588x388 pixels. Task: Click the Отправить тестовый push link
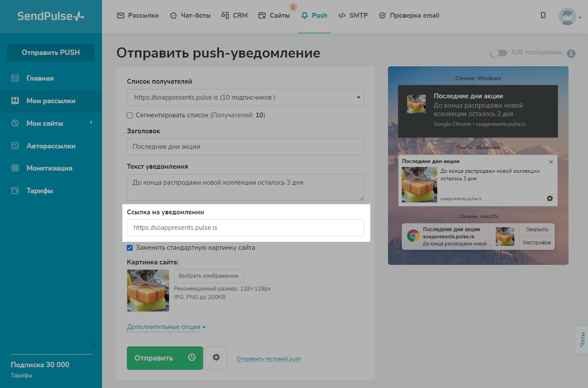[x=269, y=359]
